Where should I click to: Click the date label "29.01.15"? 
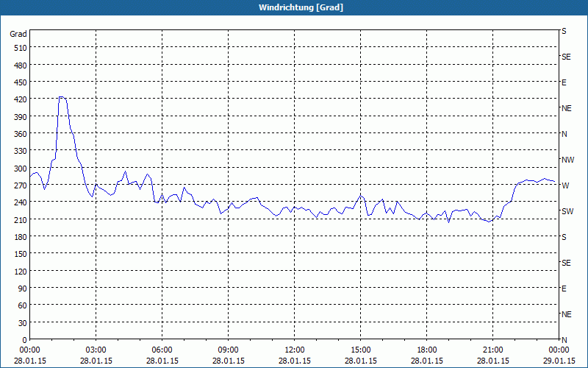[559, 361]
